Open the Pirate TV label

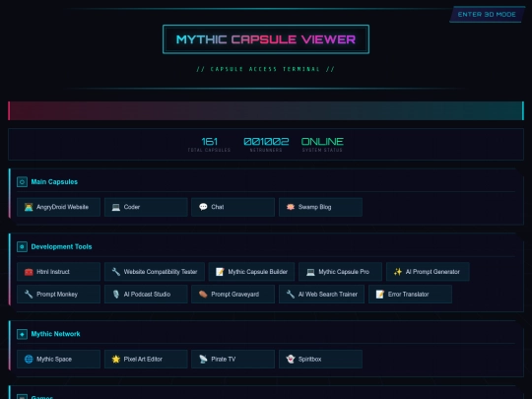tap(223, 359)
